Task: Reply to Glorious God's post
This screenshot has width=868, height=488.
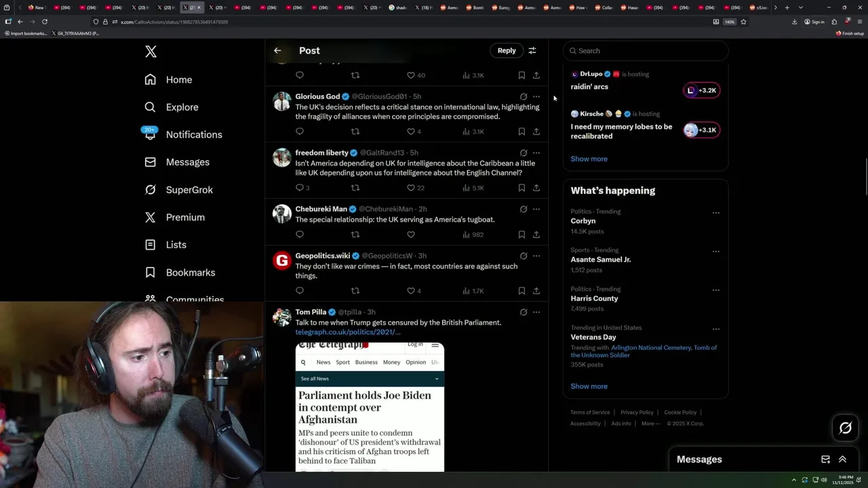Action: pyautogui.click(x=300, y=131)
